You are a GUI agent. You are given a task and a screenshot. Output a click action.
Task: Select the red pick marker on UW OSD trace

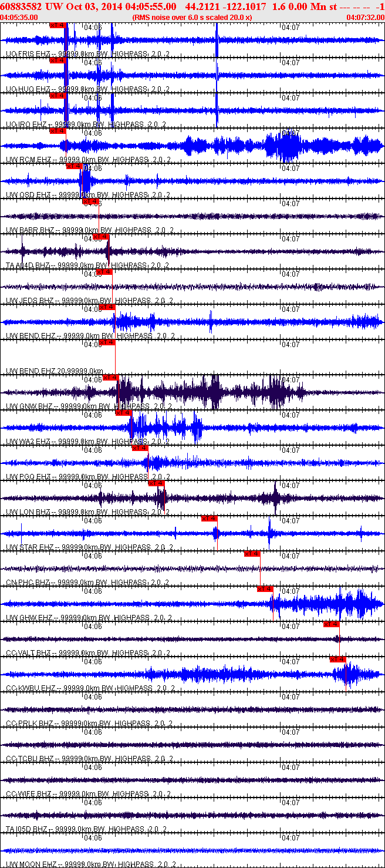tap(75, 166)
